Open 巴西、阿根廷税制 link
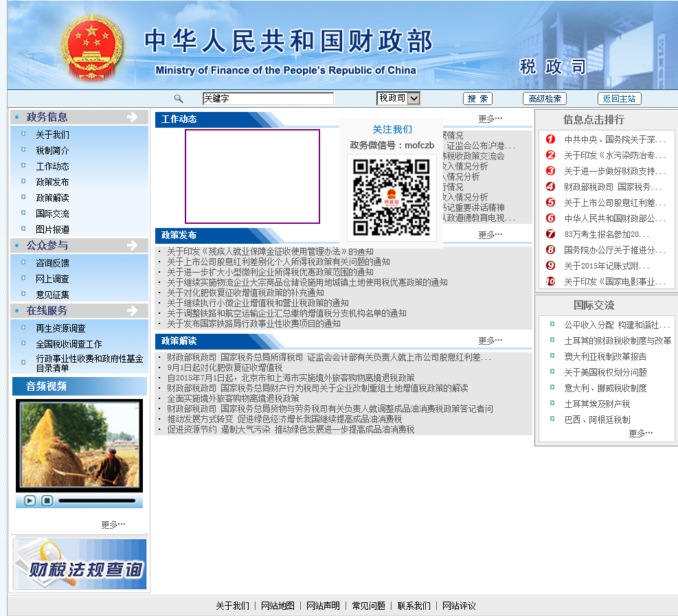Viewport: 678px width, 616px height. click(x=597, y=420)
